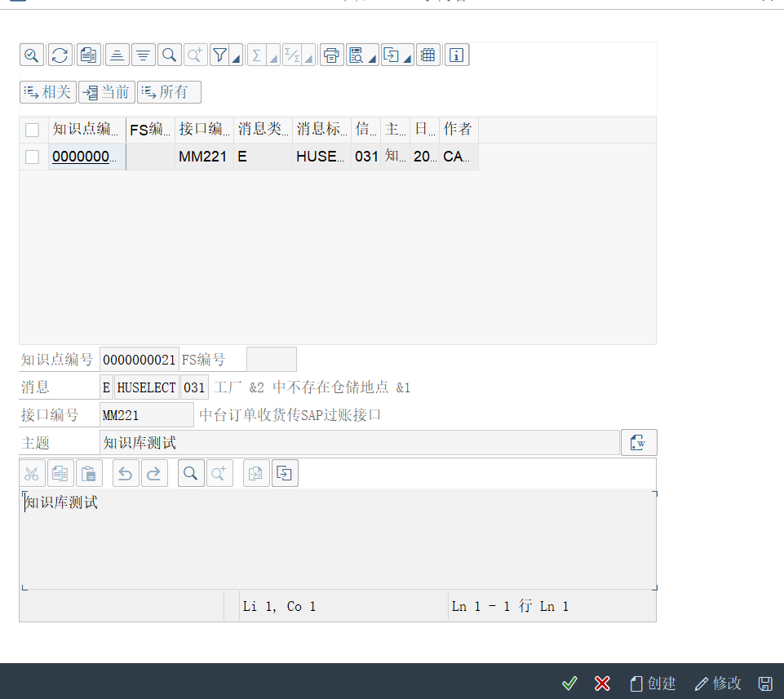Show the information icon in ALV toolbar
Image resolution: width=784 pixels, height=699 pixels.
pos(457,55)
